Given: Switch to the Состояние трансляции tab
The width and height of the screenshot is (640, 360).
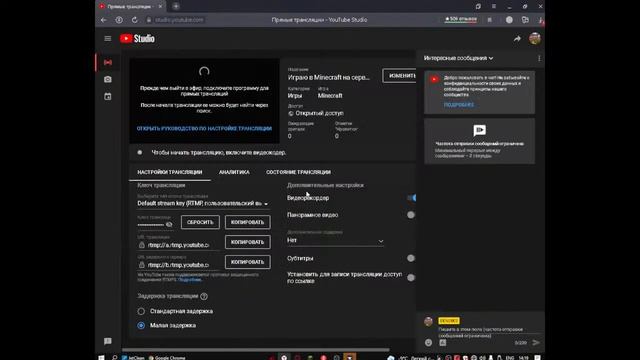Looking at the screenshot, I should click(298, 172).
